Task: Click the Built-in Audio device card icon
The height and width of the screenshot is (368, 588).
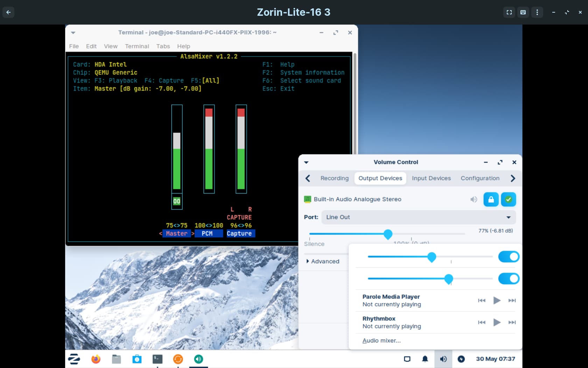Action: 307,199
